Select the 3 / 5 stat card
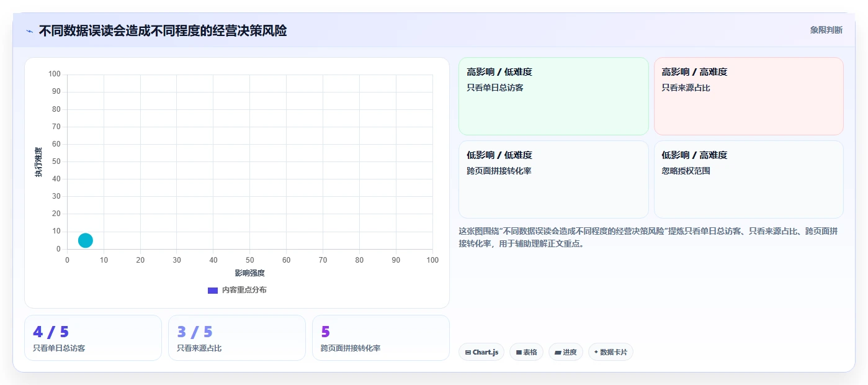This screenshot has height=385, width=868. pyautogui.click(x=237, y=338)
